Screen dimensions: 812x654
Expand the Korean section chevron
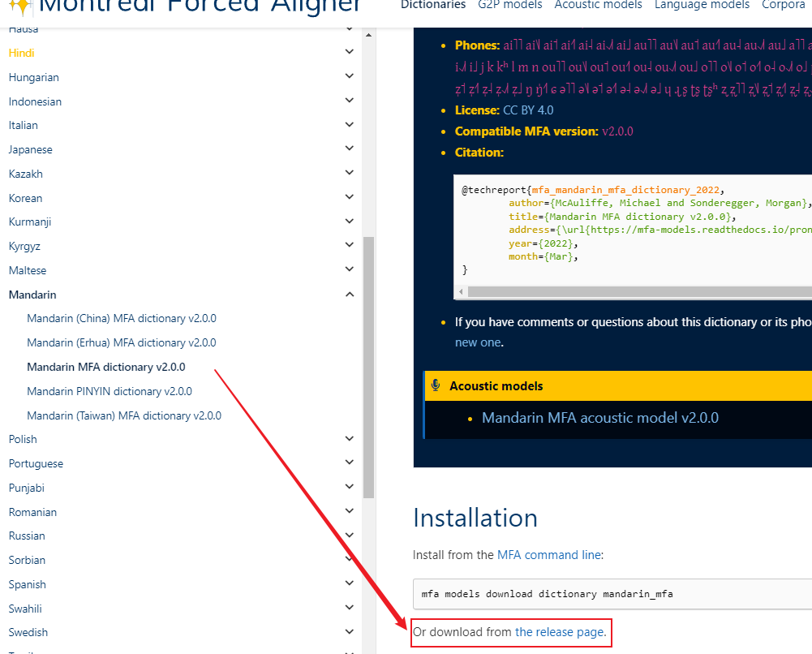(350, 197)
